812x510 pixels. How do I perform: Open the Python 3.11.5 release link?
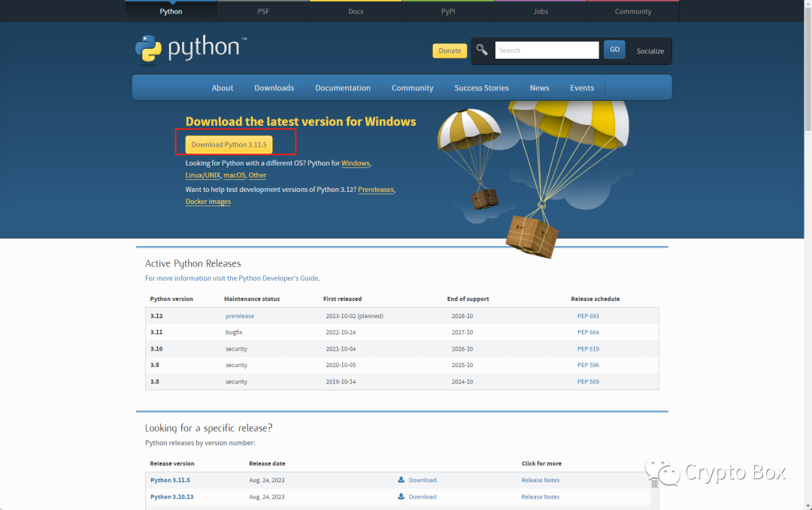coord(170,480)
